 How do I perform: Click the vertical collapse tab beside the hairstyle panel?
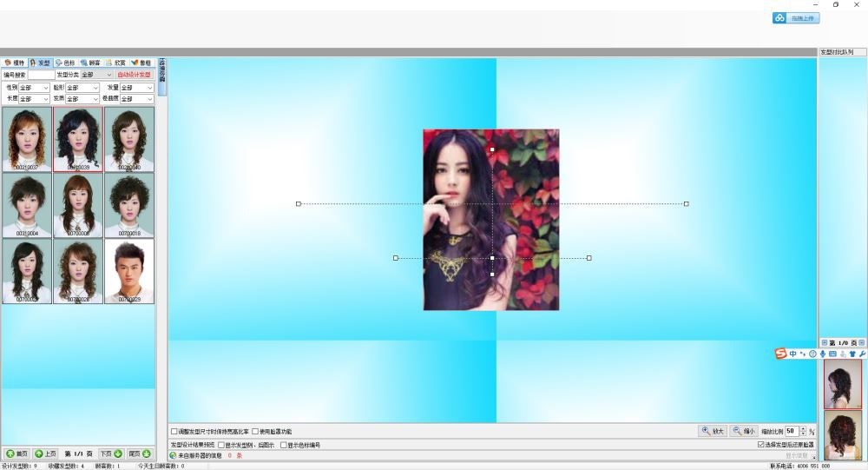[162, 76]
